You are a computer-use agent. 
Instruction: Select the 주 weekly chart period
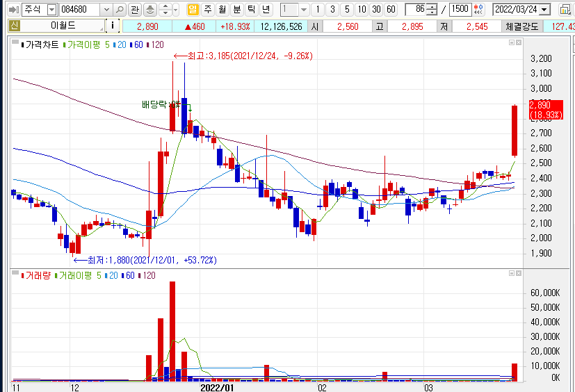[x=208, y=10]
